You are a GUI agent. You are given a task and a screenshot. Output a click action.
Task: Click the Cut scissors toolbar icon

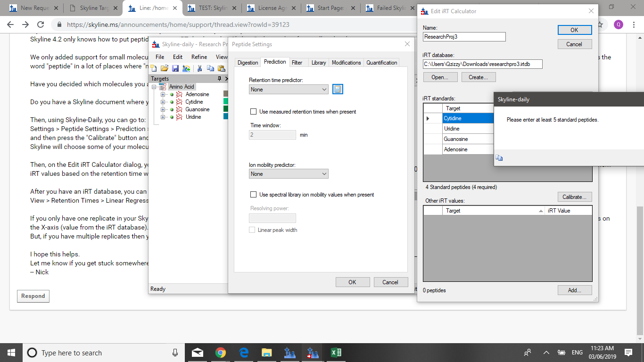pyautogui.click(x=200, y=69)
